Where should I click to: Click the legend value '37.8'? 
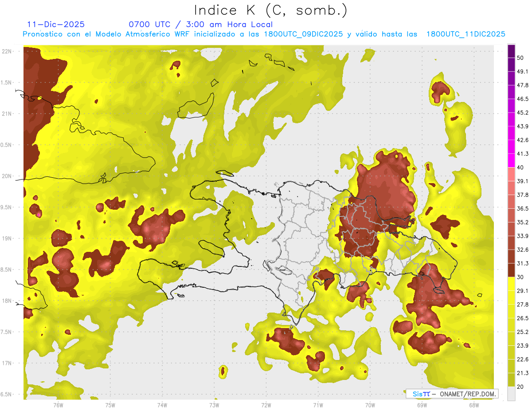(523, 195)
